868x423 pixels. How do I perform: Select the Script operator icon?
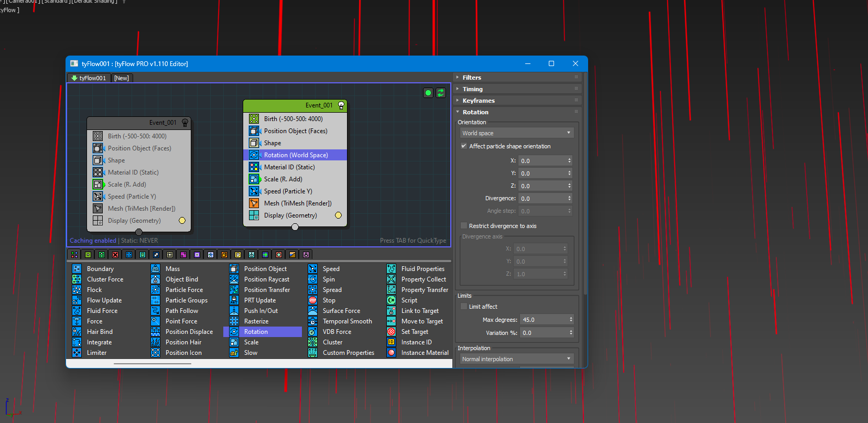point(392,300)
